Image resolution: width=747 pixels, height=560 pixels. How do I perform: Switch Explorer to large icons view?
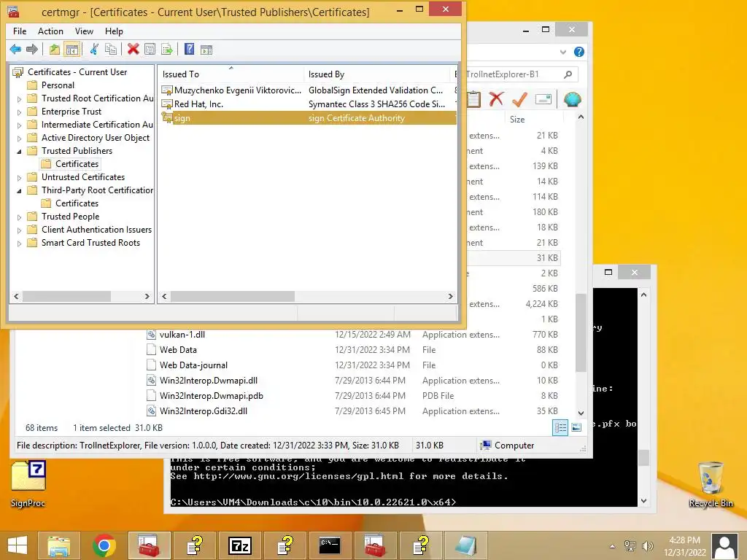(x=576, y=427)
